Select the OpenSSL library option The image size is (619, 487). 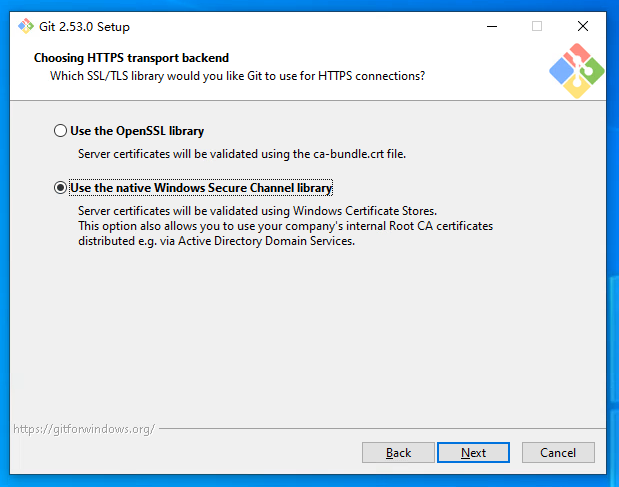pyautogui.click(x=62, y=131)
